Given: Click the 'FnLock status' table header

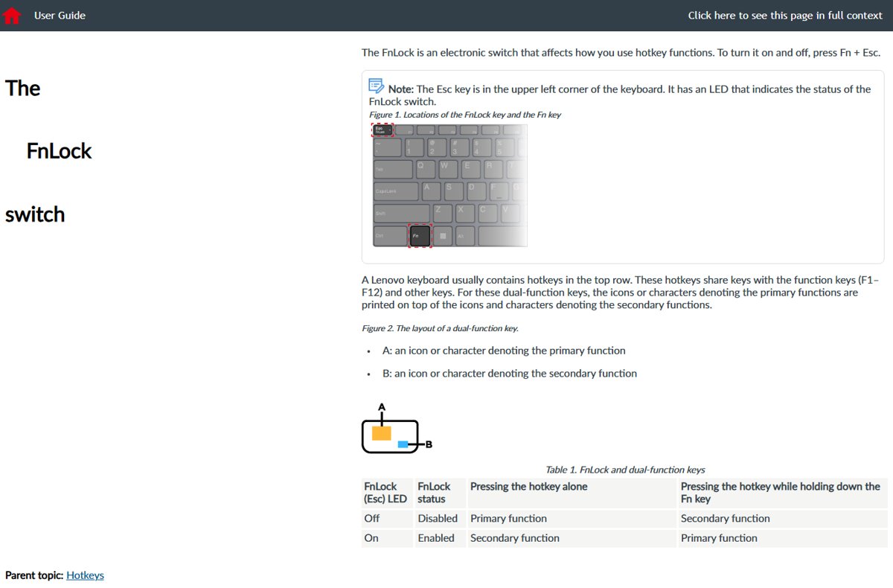Looking at the screenshot, I should tap(441, 493).
